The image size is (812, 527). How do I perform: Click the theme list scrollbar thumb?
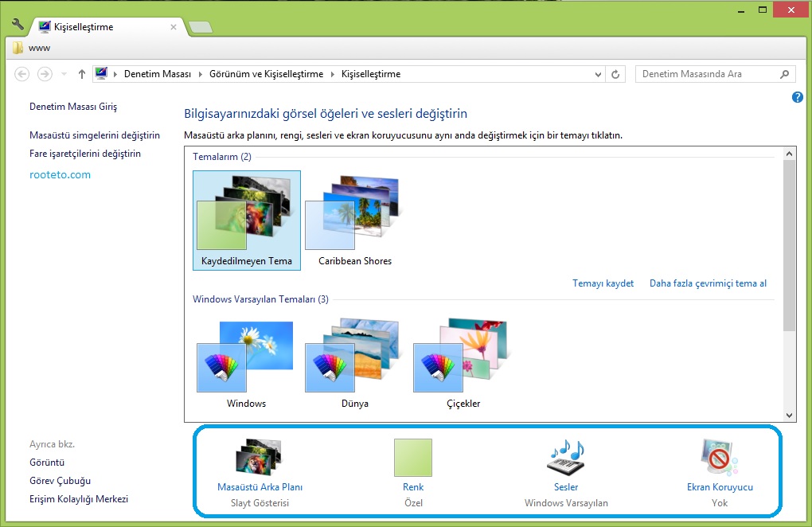point(789,245)
